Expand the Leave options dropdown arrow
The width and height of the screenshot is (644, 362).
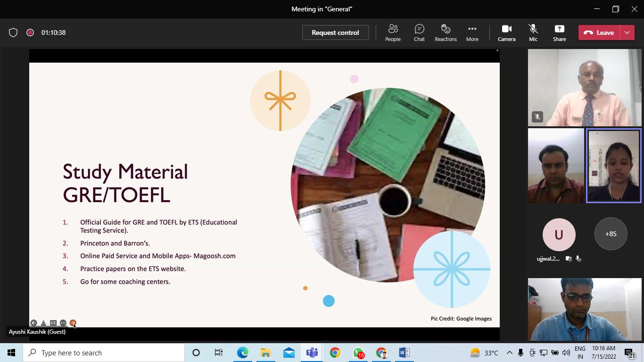[x=627, y=33]
